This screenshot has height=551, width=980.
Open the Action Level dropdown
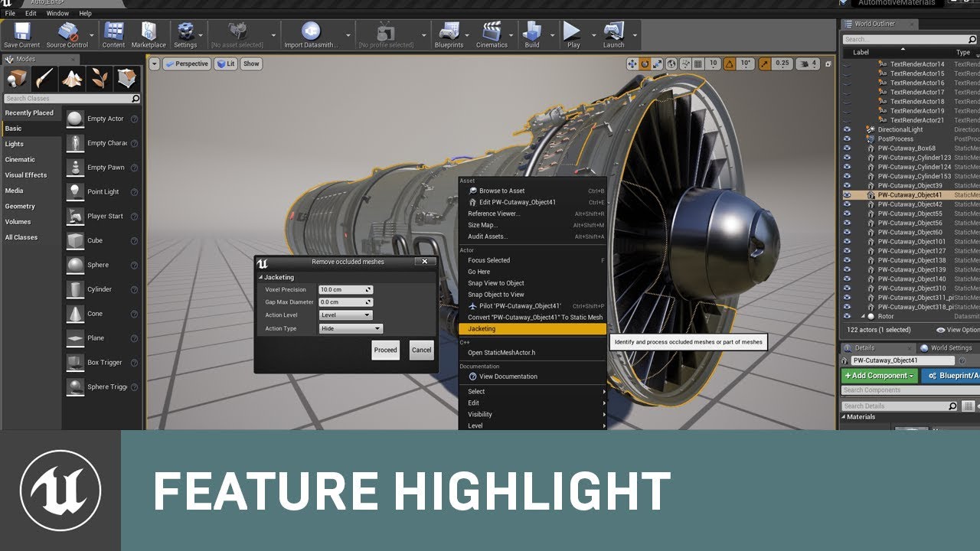[345, 315]
